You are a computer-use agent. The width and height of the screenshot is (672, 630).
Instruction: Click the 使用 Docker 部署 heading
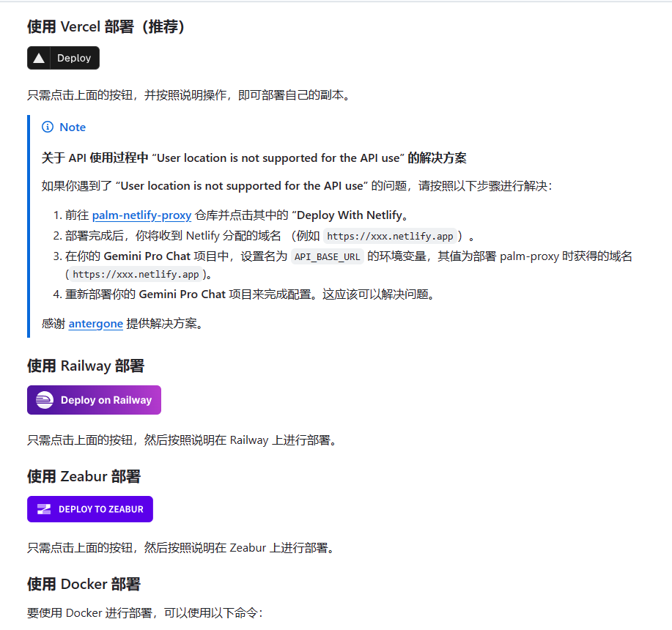[x=84, y=584]
